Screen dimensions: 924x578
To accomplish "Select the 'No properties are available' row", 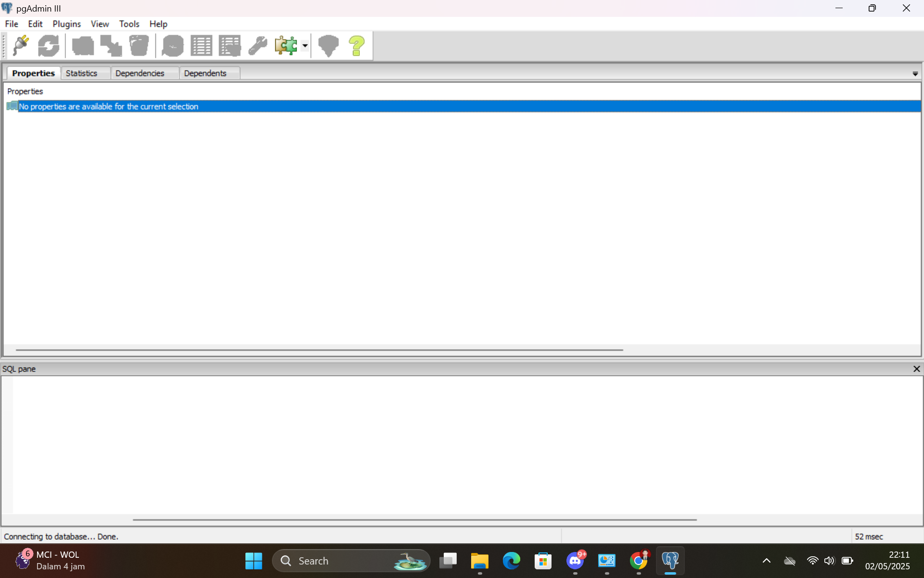I will tap(108, 106).
